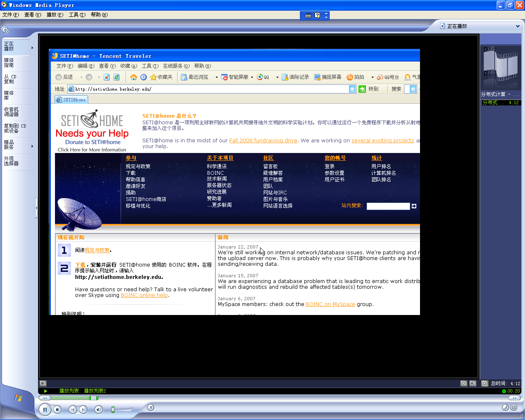Open the 收音机调谐器 sidebar tab
525x420 pixels.
pos(16,112)
